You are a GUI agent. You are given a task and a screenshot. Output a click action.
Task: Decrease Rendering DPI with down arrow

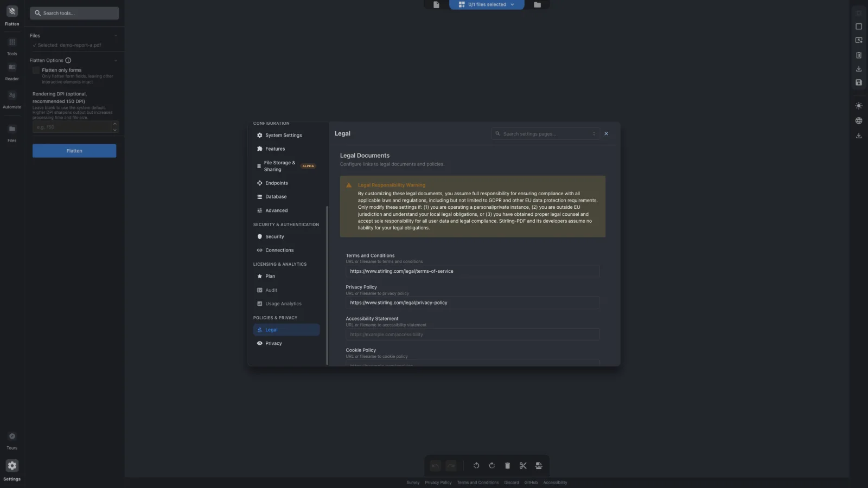[115, 130]
